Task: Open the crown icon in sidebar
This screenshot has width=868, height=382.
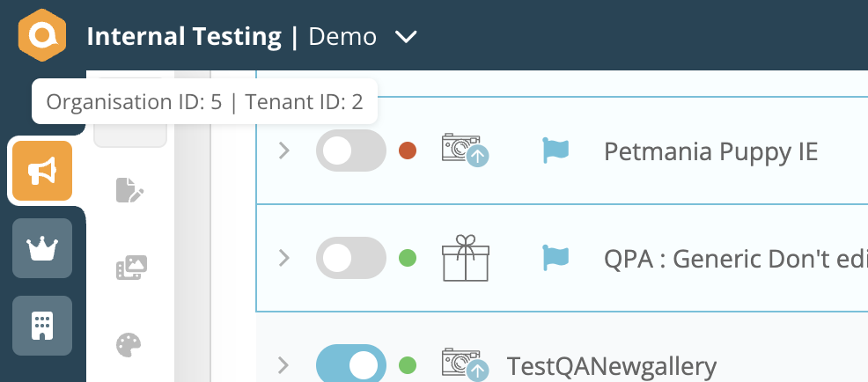Action: tap(42, 248)
